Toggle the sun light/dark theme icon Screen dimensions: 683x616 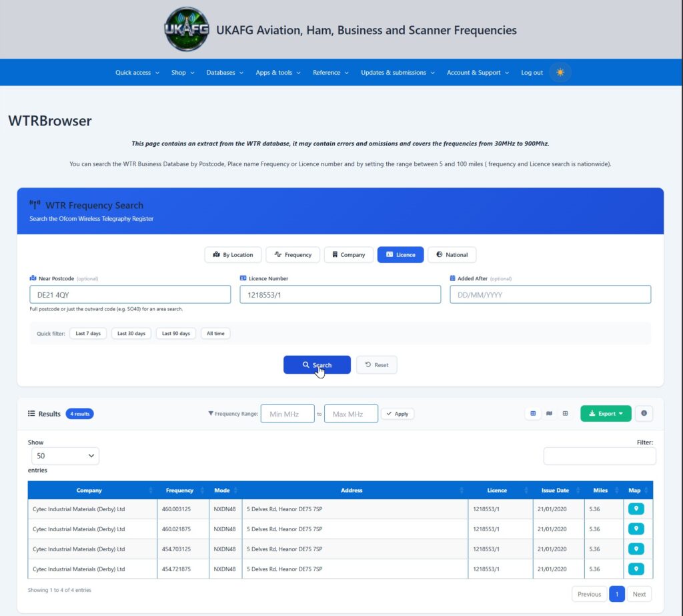(560, 72)
